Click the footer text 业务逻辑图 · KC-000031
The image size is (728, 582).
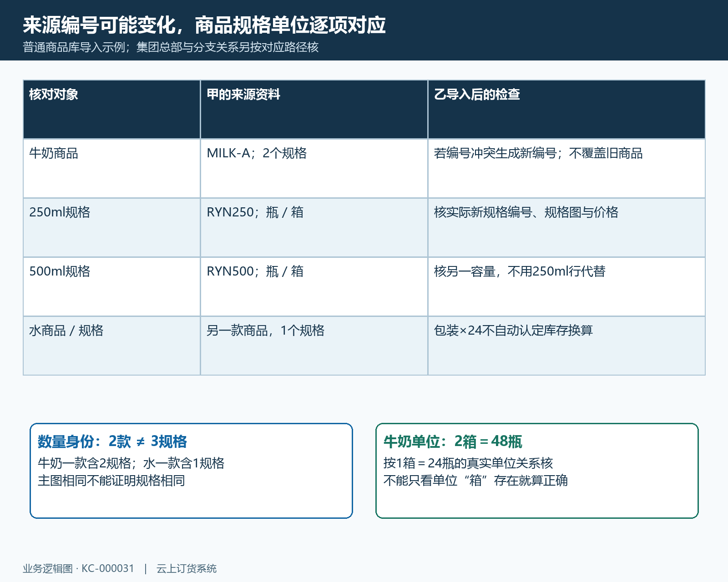(79, 569)
